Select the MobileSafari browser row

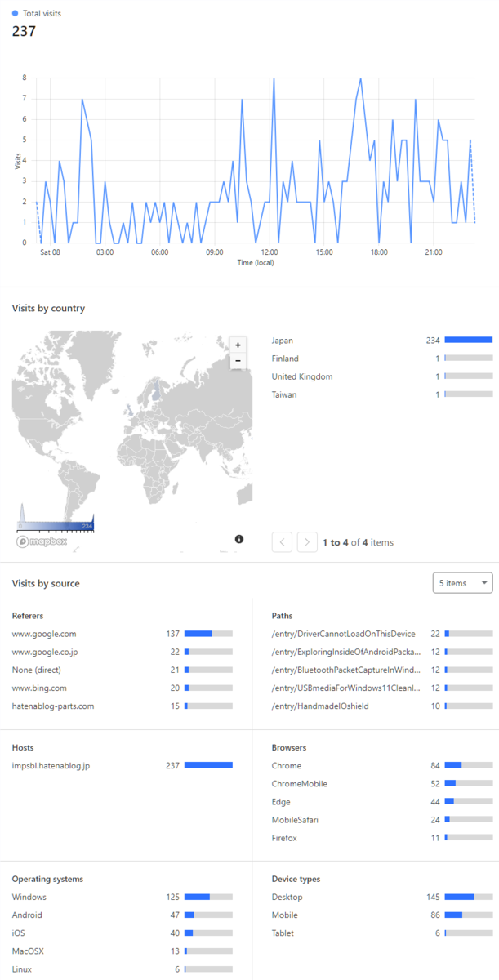click(x=382, y=819)
